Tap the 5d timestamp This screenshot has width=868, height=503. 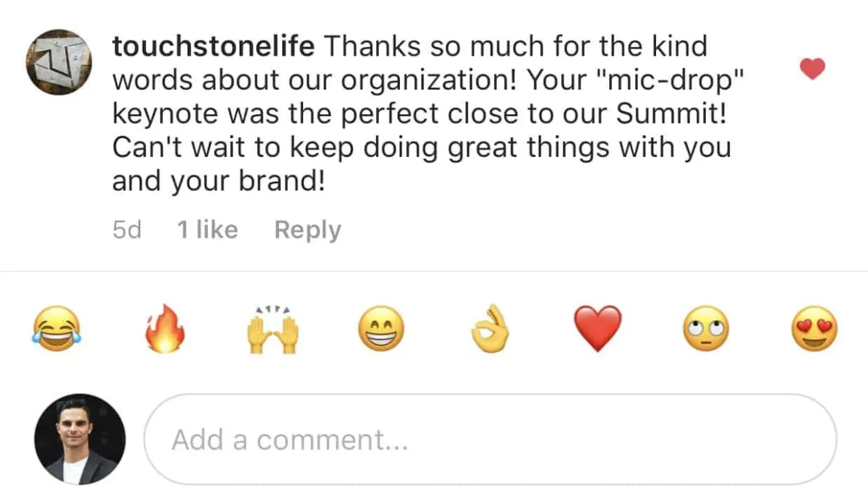(127, 230)
